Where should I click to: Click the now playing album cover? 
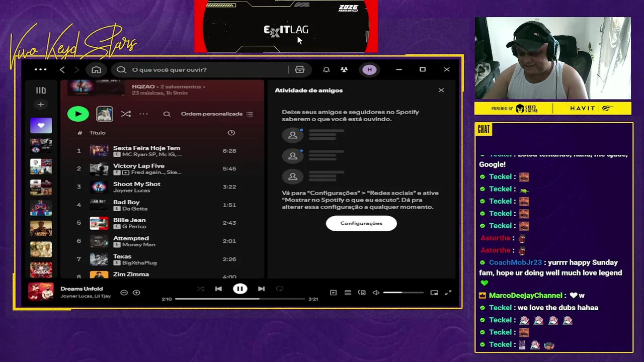click(41, 292)
